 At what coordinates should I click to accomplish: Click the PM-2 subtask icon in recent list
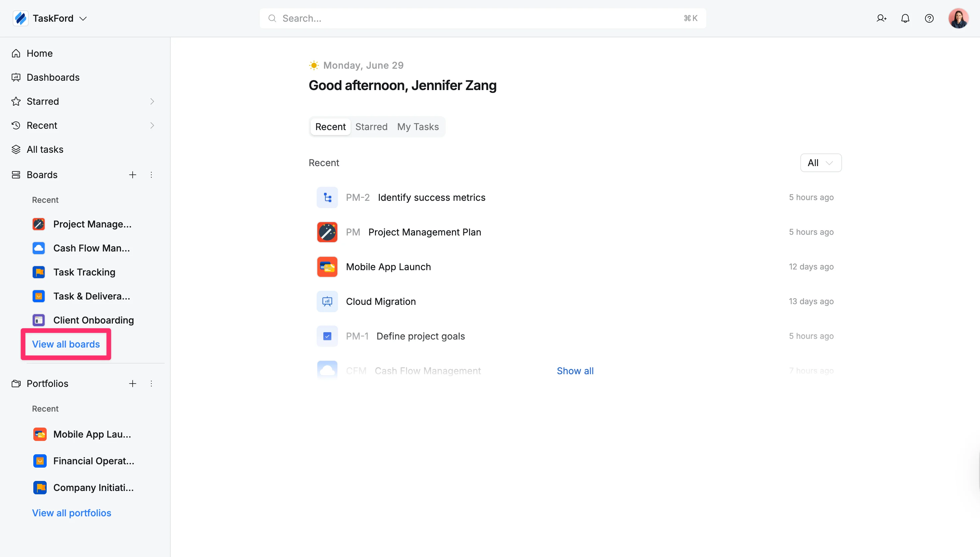tap(327, 197)
